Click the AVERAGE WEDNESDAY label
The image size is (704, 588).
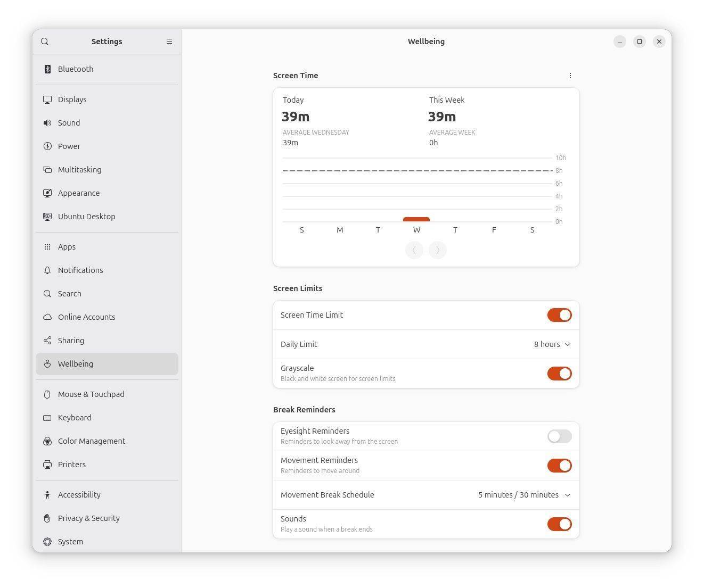[x=316, y=132]
